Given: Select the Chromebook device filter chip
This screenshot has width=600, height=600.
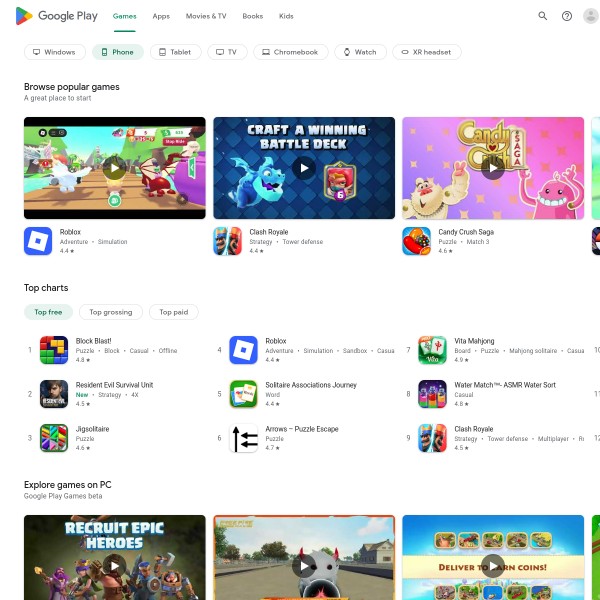Looking at the screenshot, I should [x=291, y=52].
